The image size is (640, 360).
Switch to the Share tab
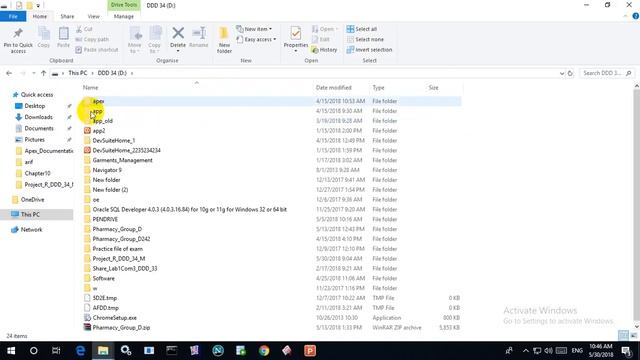click(x=67, y=16)
